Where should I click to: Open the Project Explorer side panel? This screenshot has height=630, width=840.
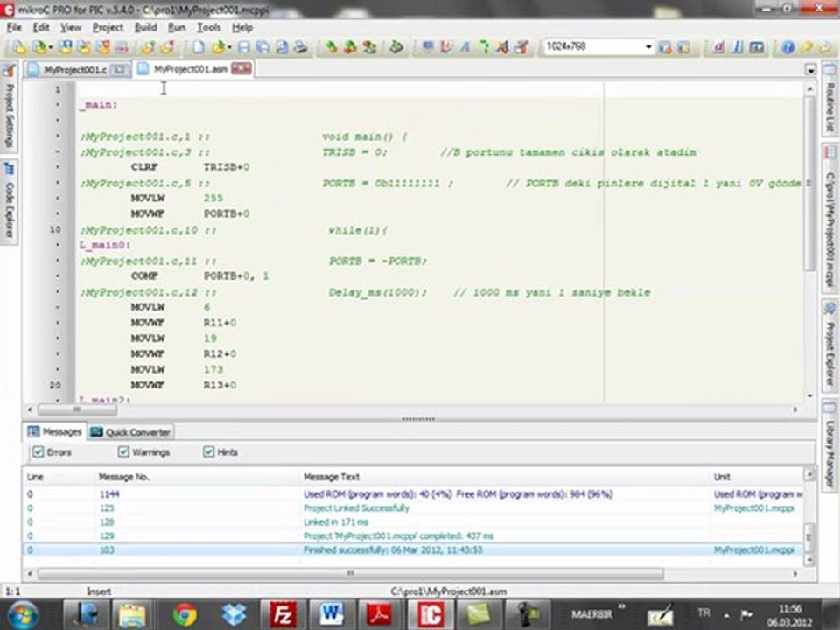[829, 346]
